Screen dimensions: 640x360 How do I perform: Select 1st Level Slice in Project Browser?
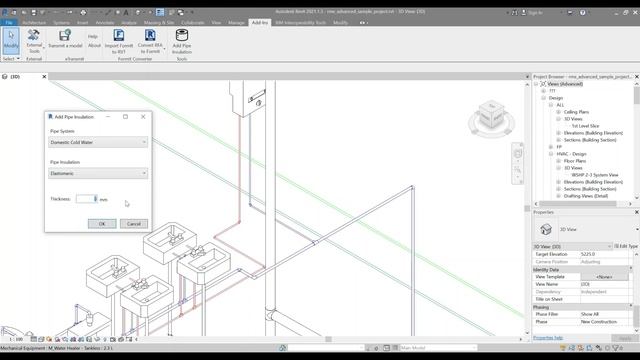click(x=585, y=126)
